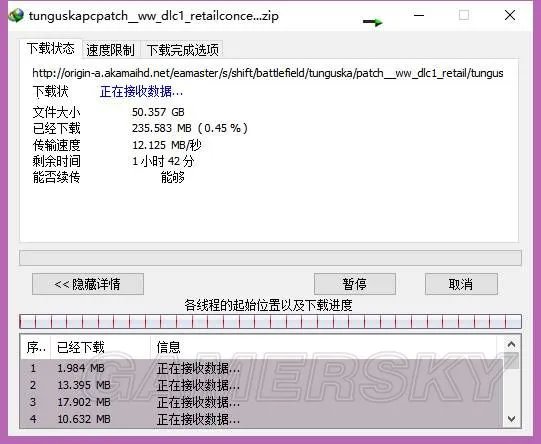Click the thread list scroll up arrow
The height and width of the screenshot is (444, 541).
[511, 344]
